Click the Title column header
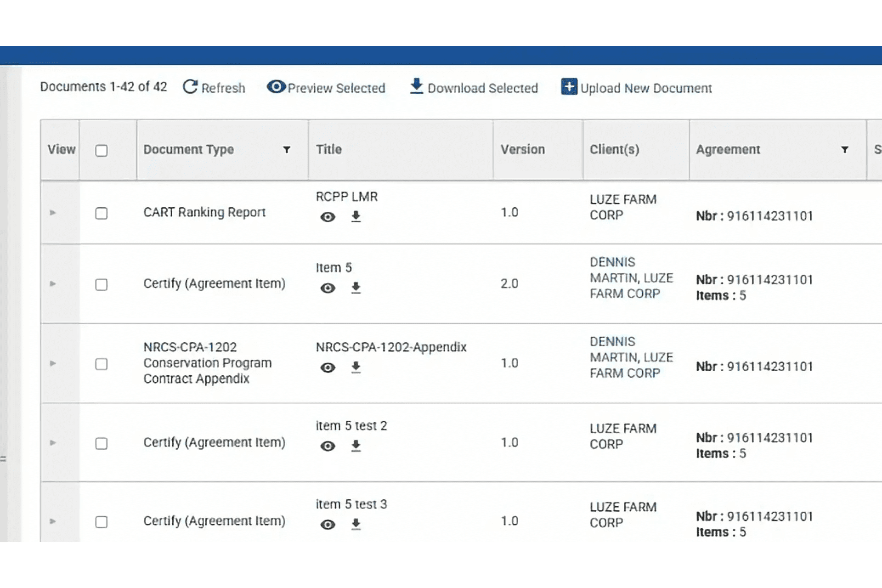882x588 pixels. click(x=329, y=149)
